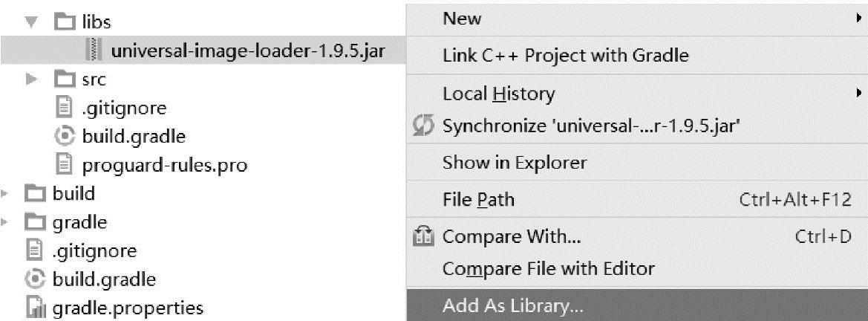The image size is (868, 321).
Task: Open Local History submenu
Action: tap(498, 94)
